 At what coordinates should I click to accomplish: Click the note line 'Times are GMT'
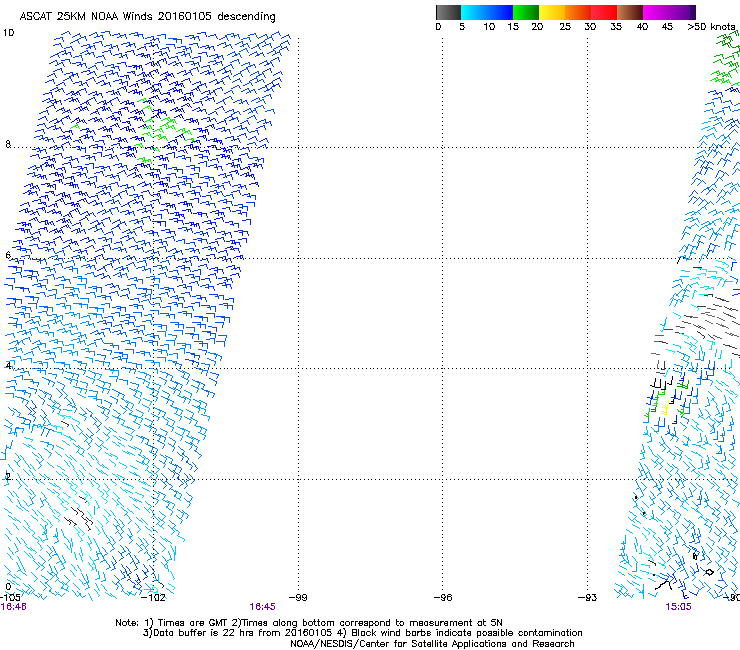[x=191, y=623]
